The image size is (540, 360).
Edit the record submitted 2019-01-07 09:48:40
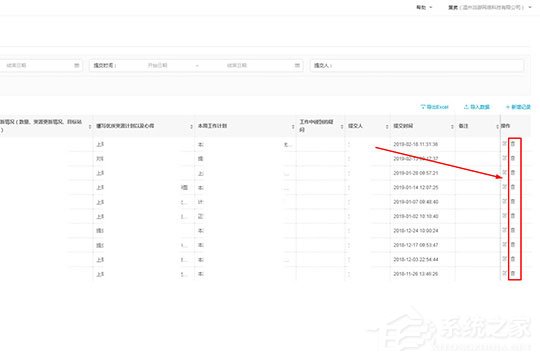pyautogui.click(x=505, y=201)
